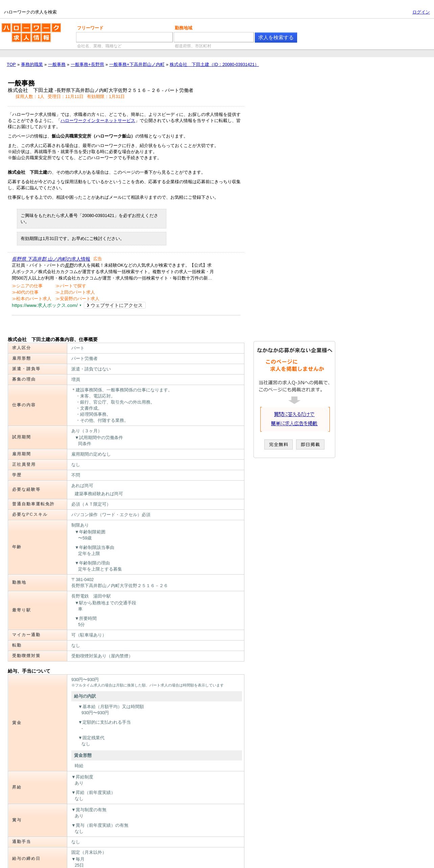Click the 給与の内訳 subheading
This screenshot has height=868, width=434.
(156, 696)
